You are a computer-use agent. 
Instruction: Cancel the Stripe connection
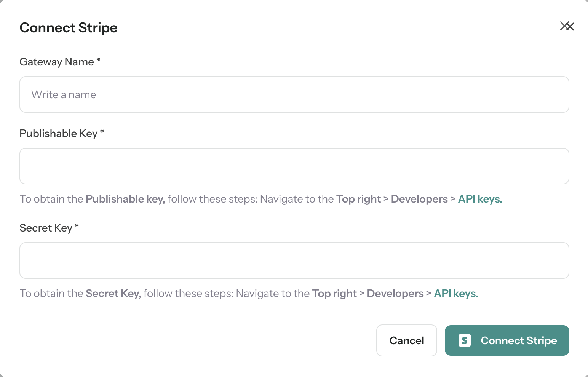point(407,340)
